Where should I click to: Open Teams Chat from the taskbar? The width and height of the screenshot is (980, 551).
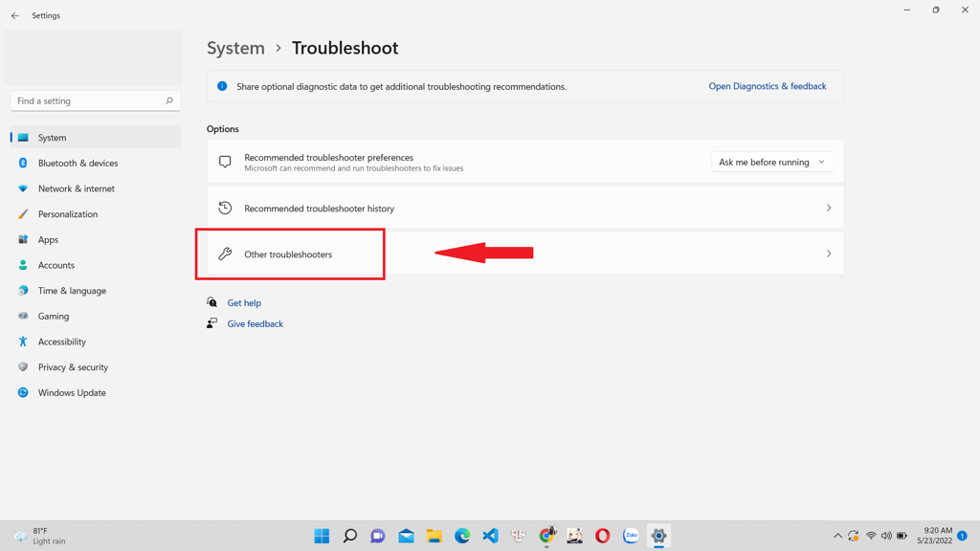point(378,536)
